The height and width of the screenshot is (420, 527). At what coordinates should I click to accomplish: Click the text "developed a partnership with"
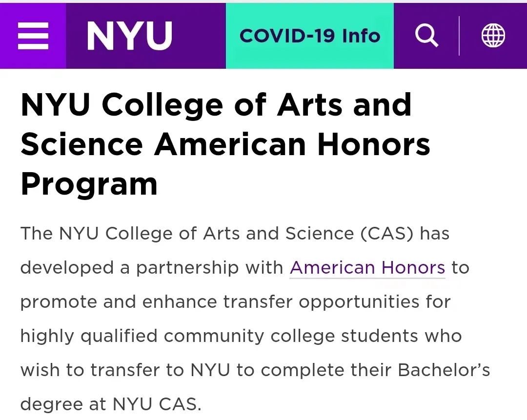pyautogui.click(x=152, y=268)
